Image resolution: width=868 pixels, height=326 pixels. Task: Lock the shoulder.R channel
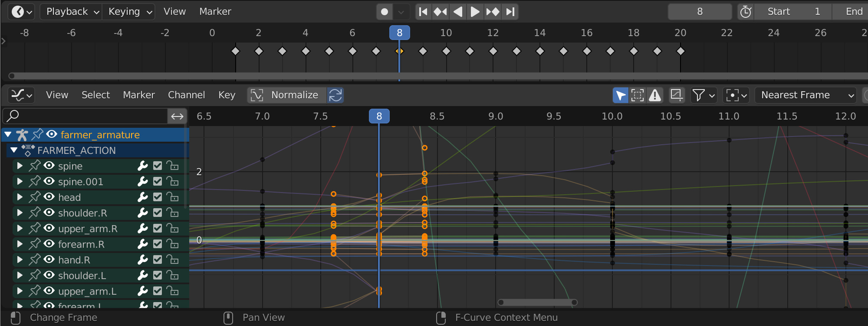coord(173,213)
